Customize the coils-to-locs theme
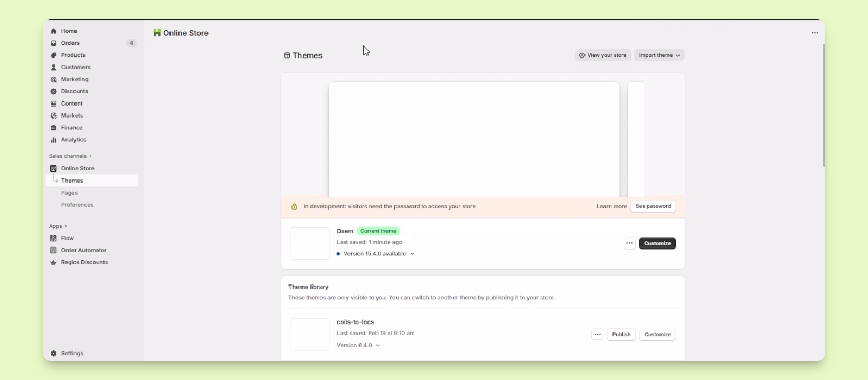This screenshot has width=868, height=380. pyautogui.click(x=657, y=335)
